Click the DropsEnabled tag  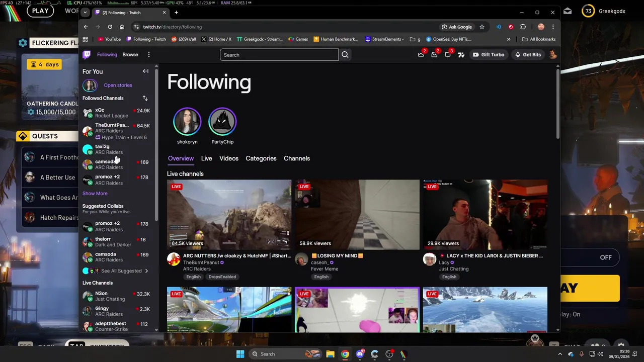[x=222, y=277]
